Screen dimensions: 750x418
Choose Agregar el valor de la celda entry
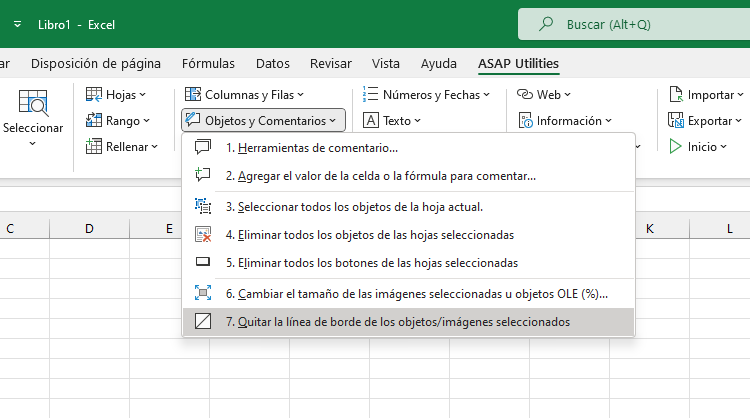408,176
